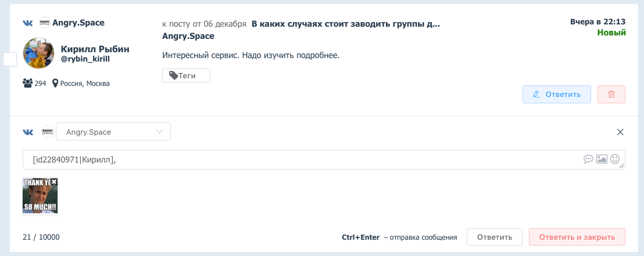The image size is (644, 256).
Task: Open Кирилл Рыбин's profile name link
Action: (x=95, y=49)
